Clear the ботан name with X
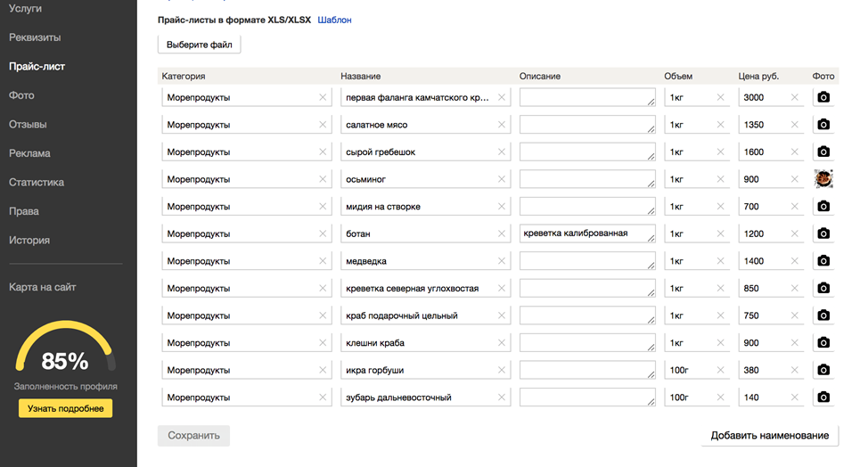 (x=502, y=233)
